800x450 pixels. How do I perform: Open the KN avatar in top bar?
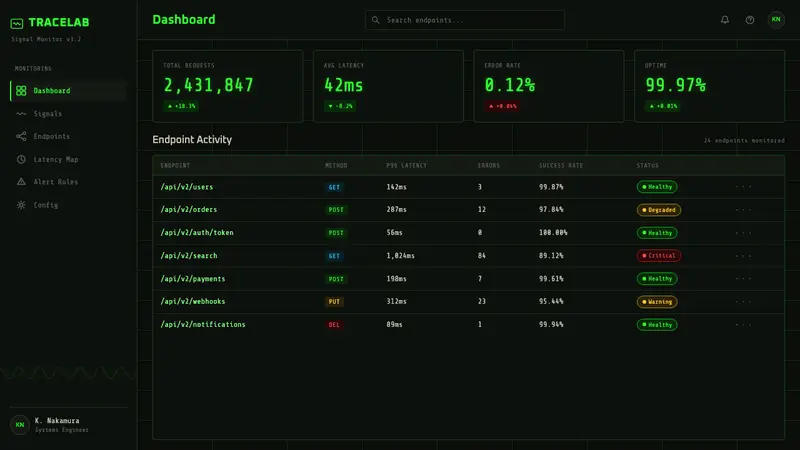tap(776, 20)
